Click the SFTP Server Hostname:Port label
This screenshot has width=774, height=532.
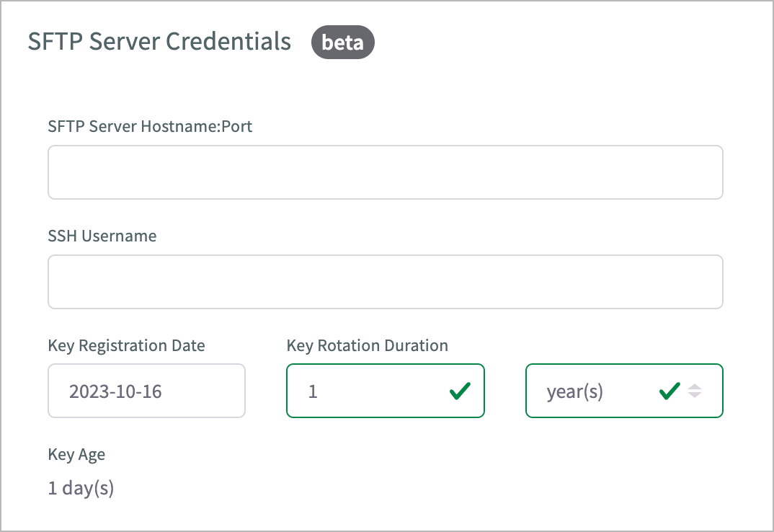150,126
